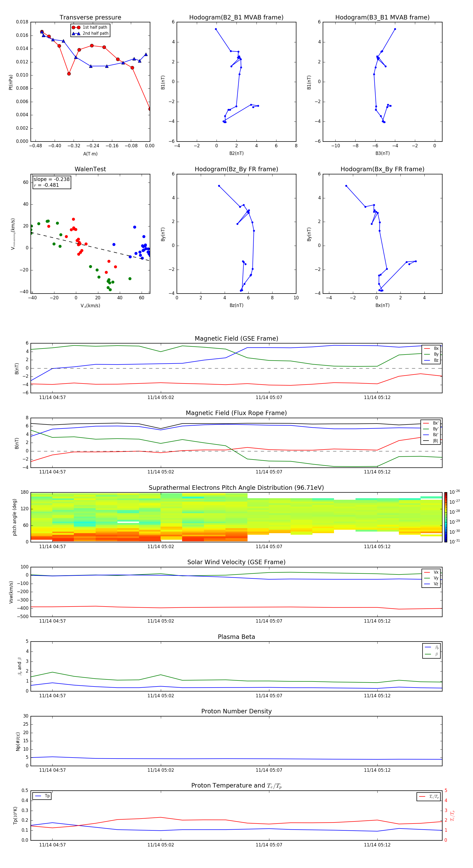Click the 'Hodogram(B3_B1 MVAB frame)' title

point(382,18)
